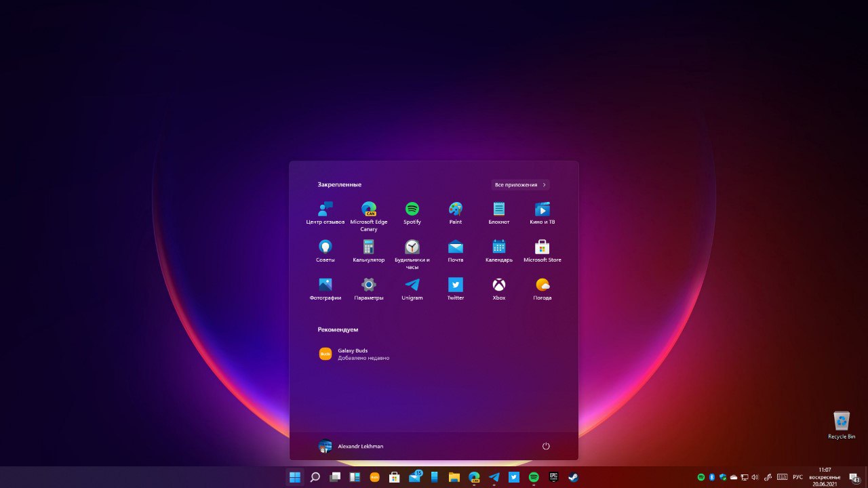Launch Калькулятор from Start menu
This screenshot has height=488, width=868.
(369, 251)
